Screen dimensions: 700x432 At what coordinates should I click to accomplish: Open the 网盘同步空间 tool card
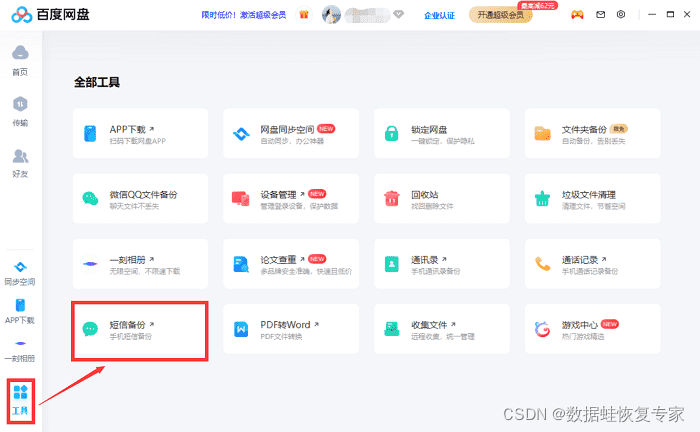coord(291,133)
